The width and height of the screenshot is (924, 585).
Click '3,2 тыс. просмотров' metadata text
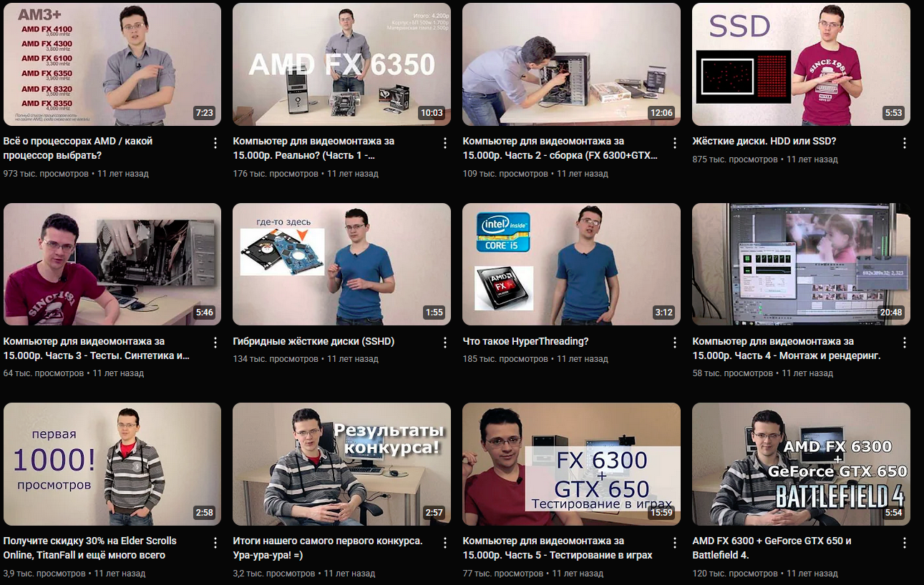point(274,574)
